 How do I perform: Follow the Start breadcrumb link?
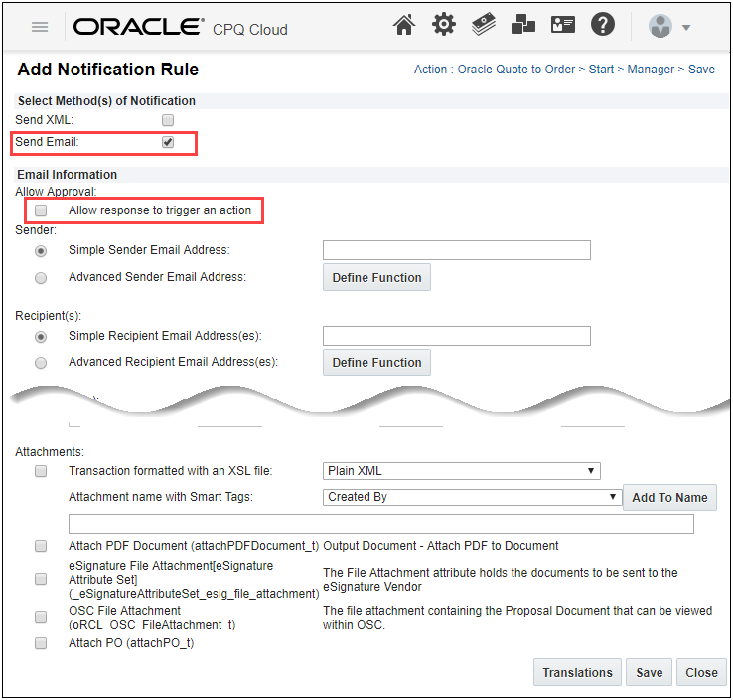[x=601, y=70]
